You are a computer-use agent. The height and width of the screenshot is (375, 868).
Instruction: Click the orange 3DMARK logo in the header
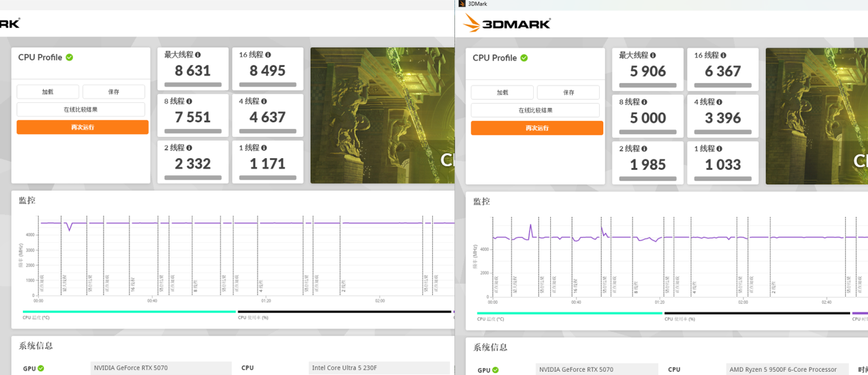pos(506,24)
